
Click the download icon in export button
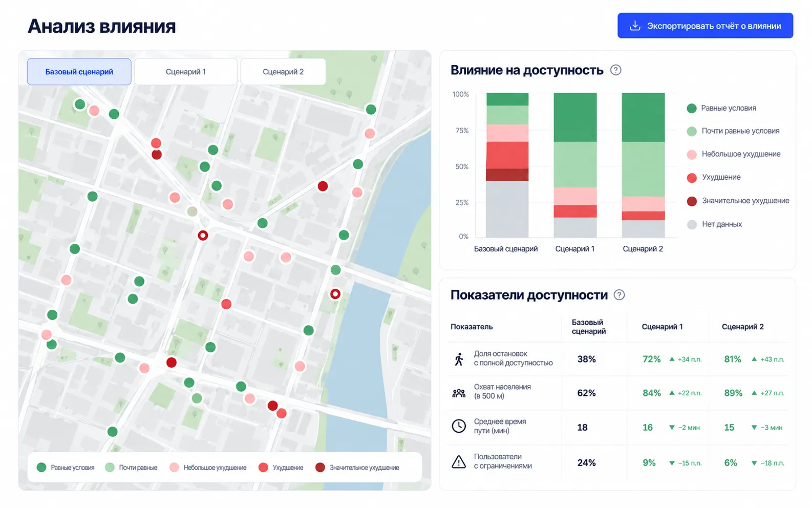(635, 26)
